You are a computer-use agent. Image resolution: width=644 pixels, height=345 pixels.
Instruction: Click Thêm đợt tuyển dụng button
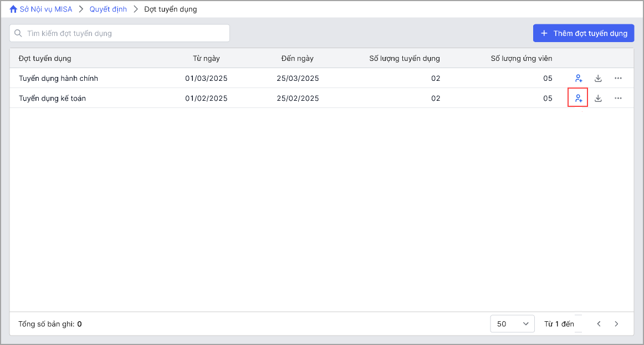coord(584,33)
